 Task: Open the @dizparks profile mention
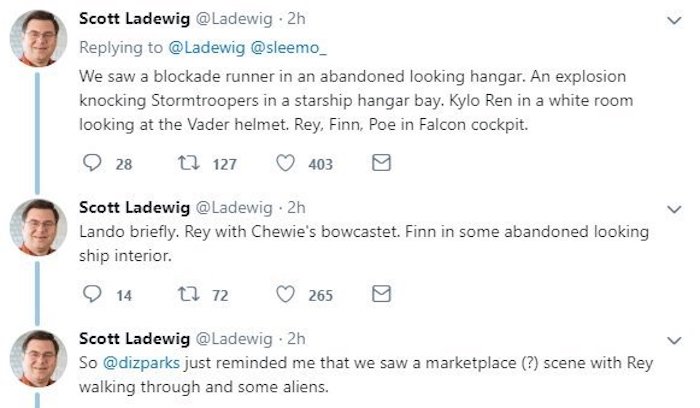pyautogui.click(x=136, y=361)
